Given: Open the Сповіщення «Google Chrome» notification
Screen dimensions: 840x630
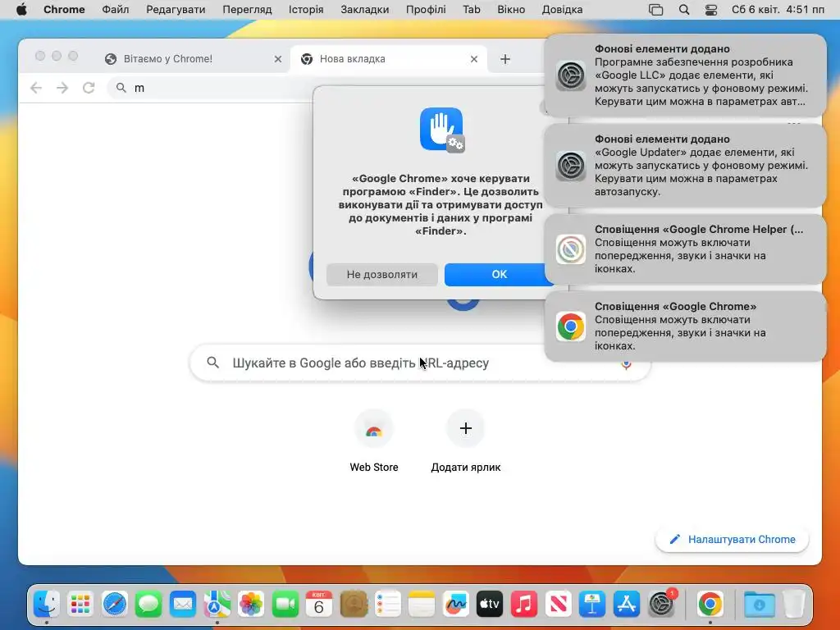Looking at the screenshot, I should (685, 326).
